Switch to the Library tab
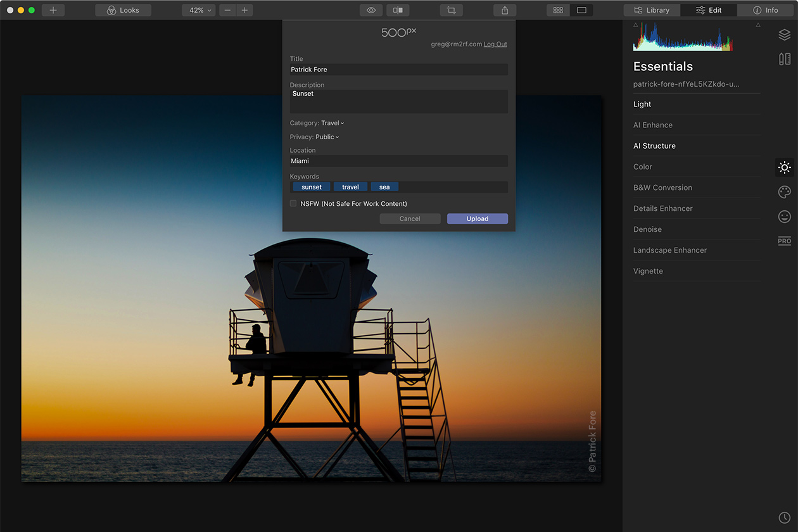This screenshot has height=532, width=798. pyautogui.click(x=652, y=10)
